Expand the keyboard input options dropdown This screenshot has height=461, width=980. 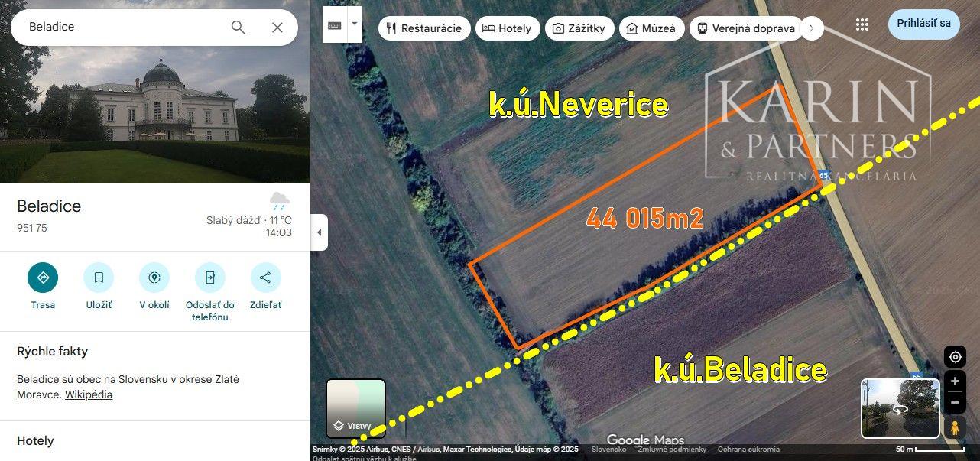tap(354, 24)
